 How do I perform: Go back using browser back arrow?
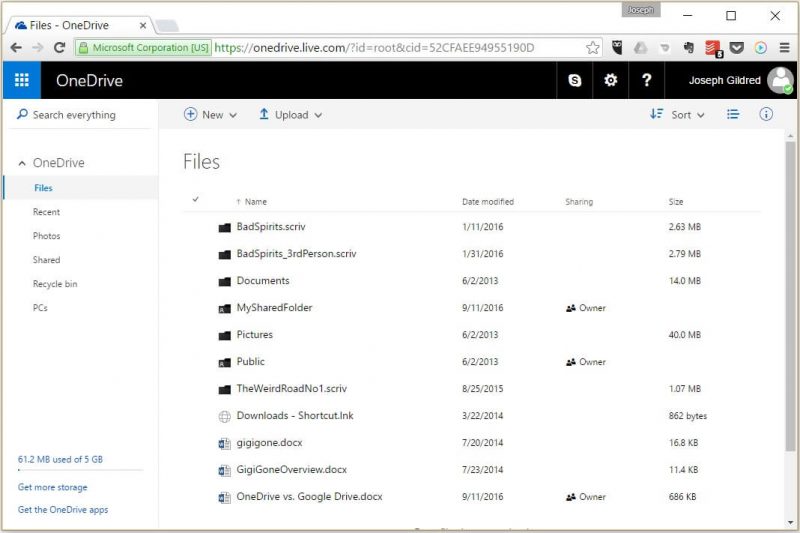coord(16,47)
